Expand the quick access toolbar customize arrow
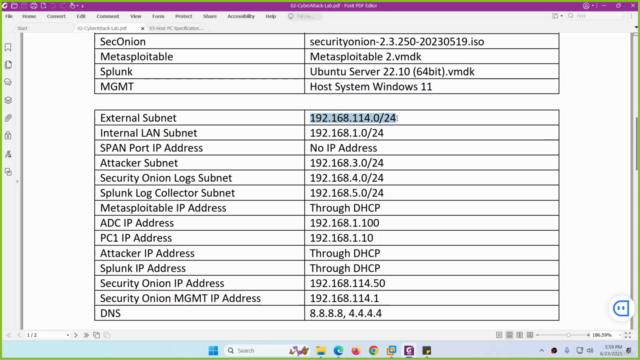 82,6
